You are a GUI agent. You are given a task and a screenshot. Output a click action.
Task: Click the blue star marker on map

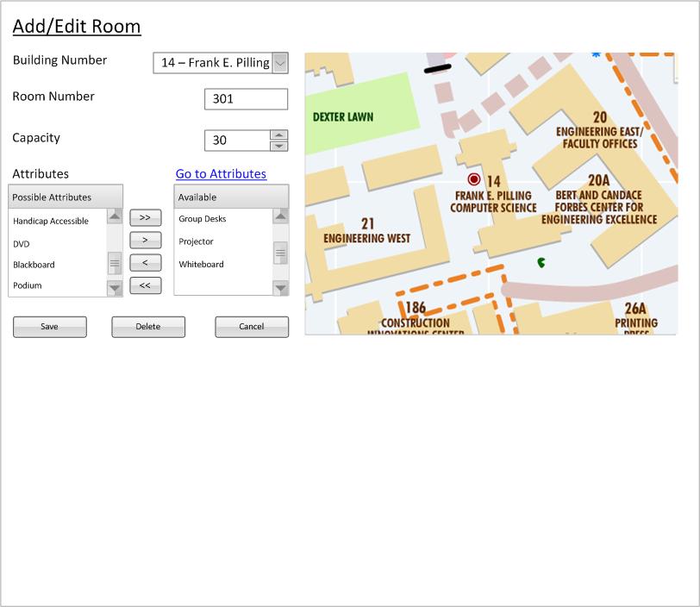pyautogui.click(x=596, y=54)
